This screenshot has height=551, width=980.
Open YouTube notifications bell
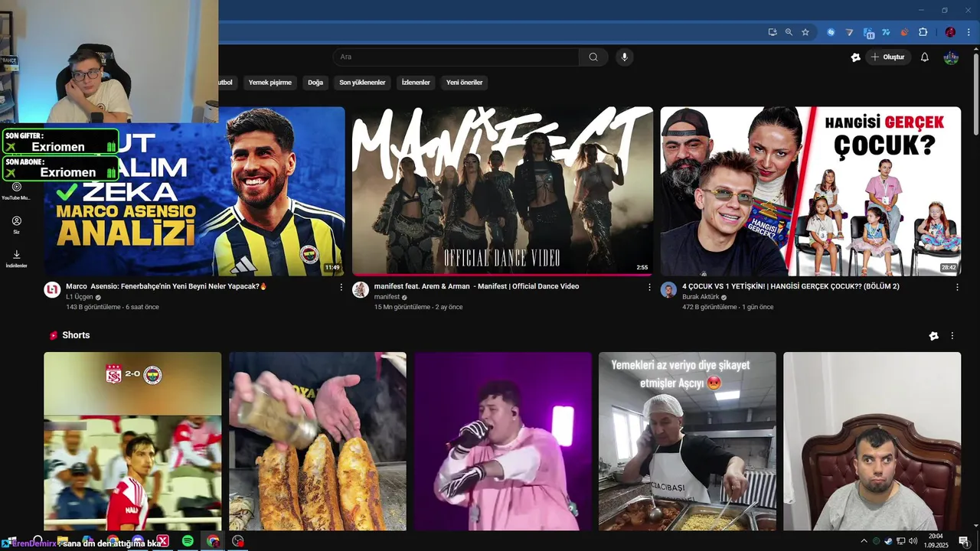pyautogui.click(x=924, y=57)
